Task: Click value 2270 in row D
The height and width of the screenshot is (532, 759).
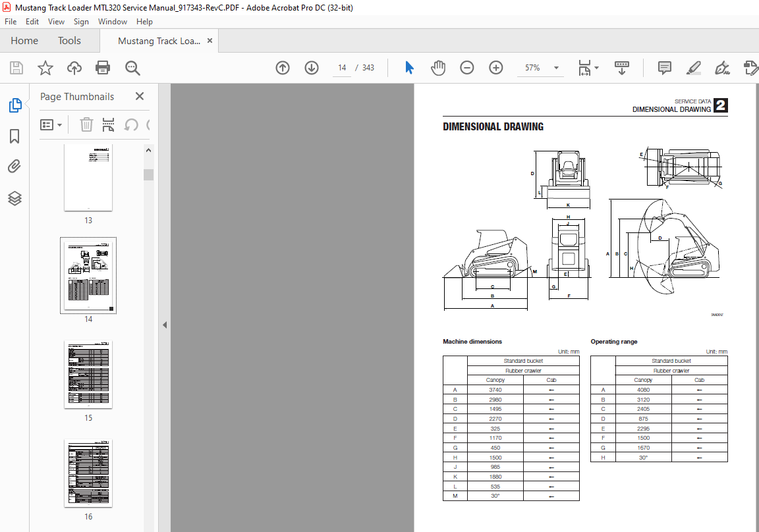Action: [x=495, y=419]
